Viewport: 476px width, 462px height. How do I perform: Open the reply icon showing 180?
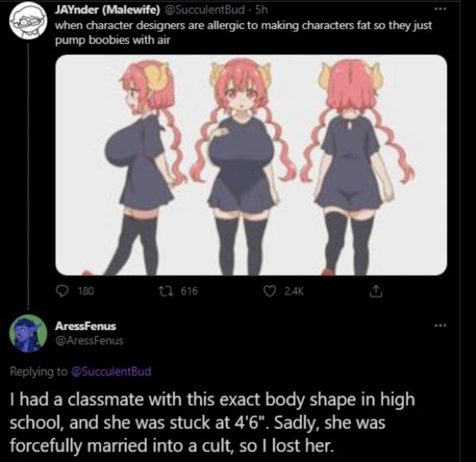(x=62, y=291)
